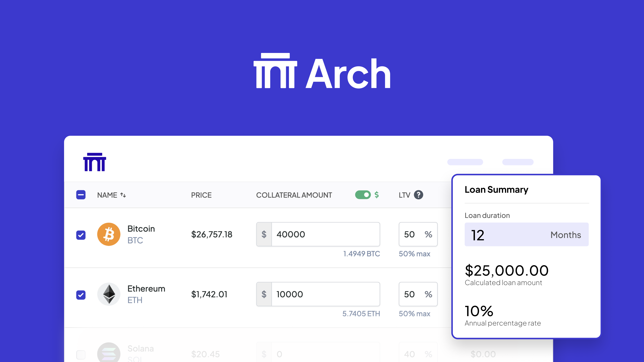Viewport: 644px width, 362px height.
Task: Click the dollar prefix on the Bitcoin collateral field
Action: click(264, 234)
